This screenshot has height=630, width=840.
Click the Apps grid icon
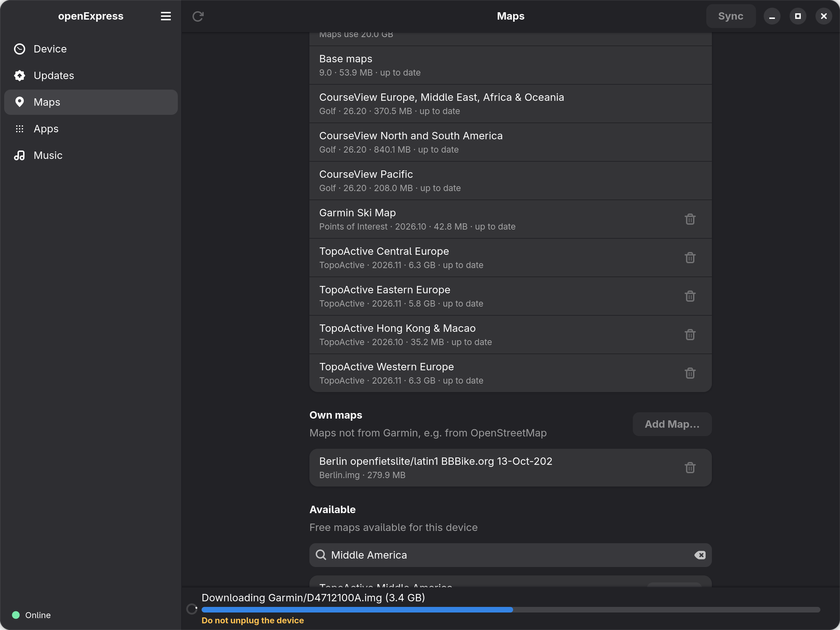20,129
